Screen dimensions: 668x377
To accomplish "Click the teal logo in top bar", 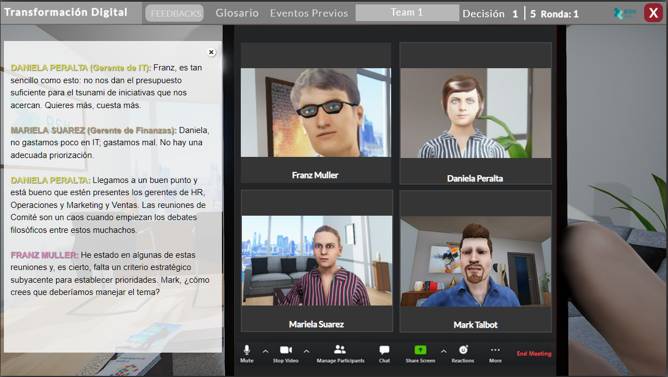I will pyautogui.click(x=623, y=13).
